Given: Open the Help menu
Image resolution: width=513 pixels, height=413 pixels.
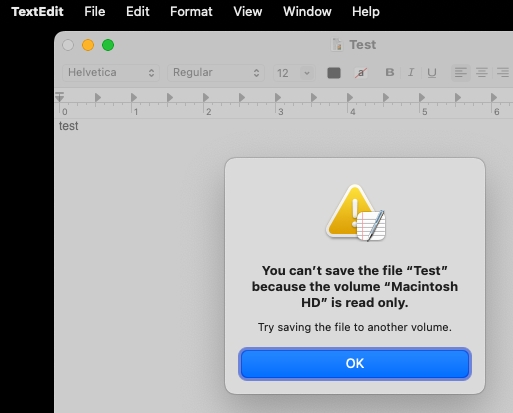Looking at the screenshot, I should [x=366, y=12].
